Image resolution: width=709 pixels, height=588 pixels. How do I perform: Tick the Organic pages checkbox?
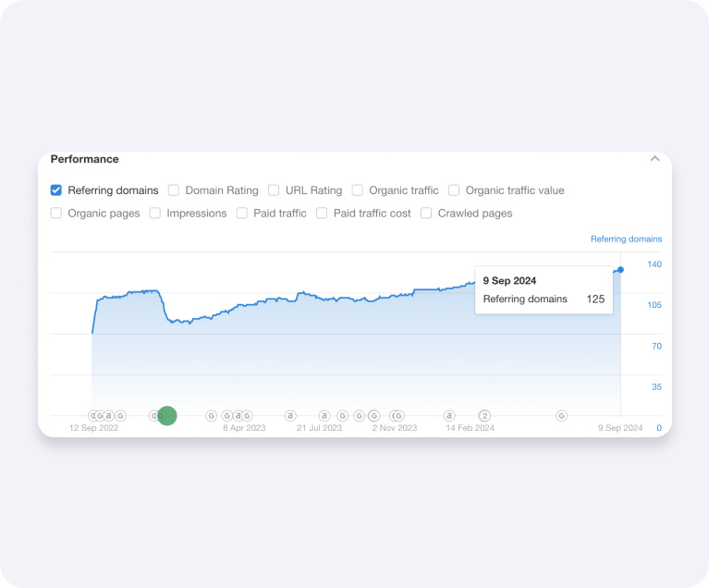click(56, 213)
